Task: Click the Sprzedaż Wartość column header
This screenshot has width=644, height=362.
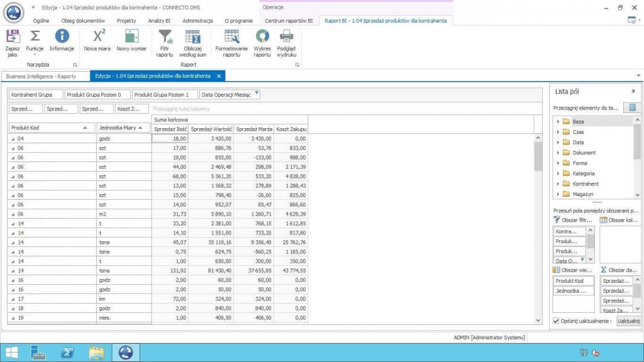Action: [x=211, y=129]
